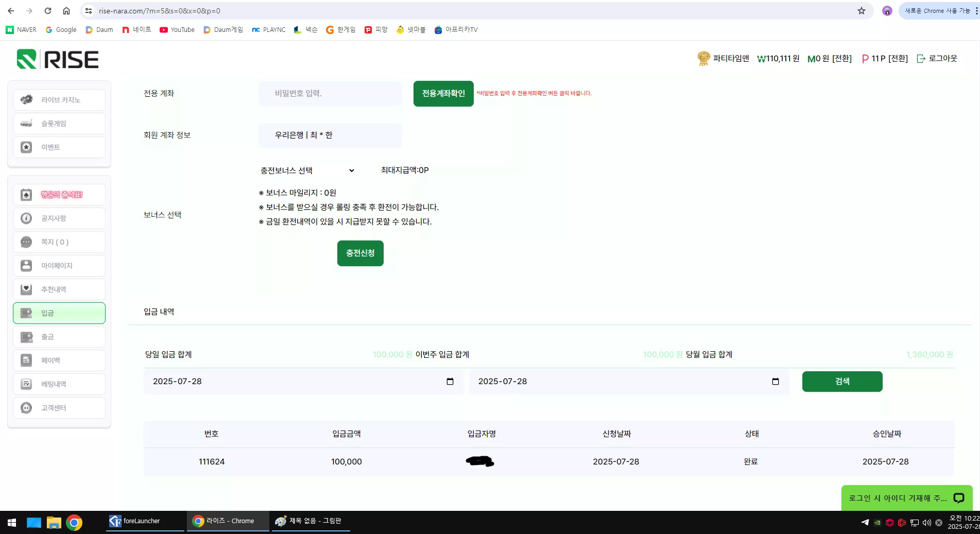
Task: Expand the 충전보너스 선택 dropdown
Action: click(307, 170)
